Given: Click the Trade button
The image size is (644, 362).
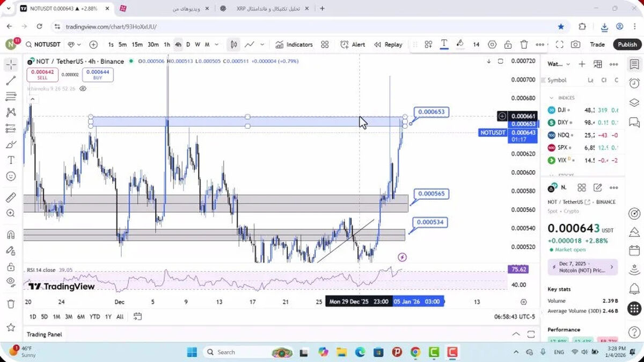Looking at the screenshot, I should (597, 45).
